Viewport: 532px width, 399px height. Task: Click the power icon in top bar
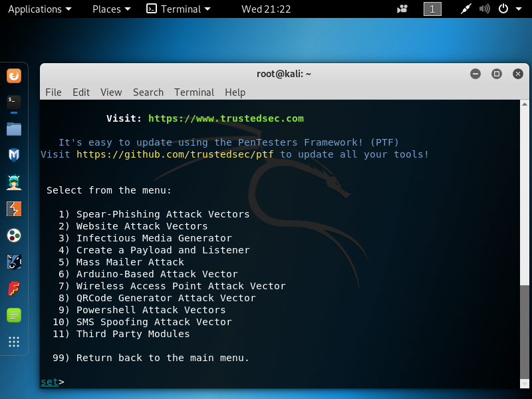pos(503,9)
